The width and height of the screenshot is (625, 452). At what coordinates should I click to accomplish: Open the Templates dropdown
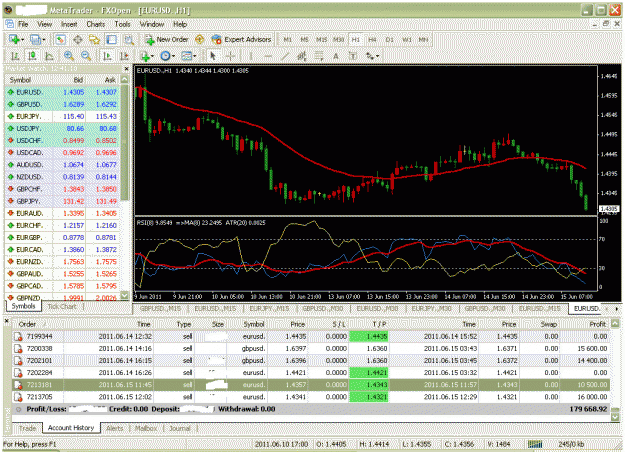[188, 56]
